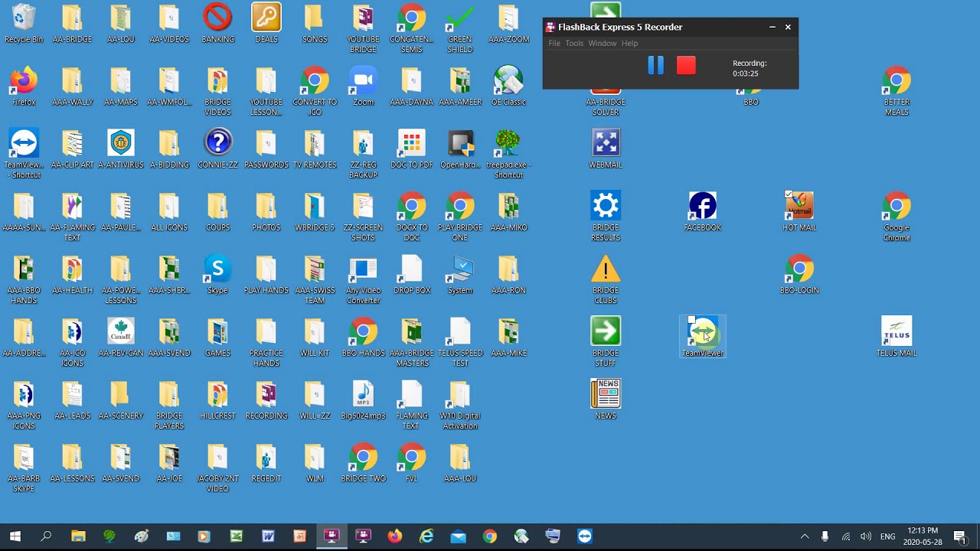Image resolution: width=980 pixels, height=551 pixels.
Task: Select the Zoom desktop shortcut
Action: click(363, 86)
